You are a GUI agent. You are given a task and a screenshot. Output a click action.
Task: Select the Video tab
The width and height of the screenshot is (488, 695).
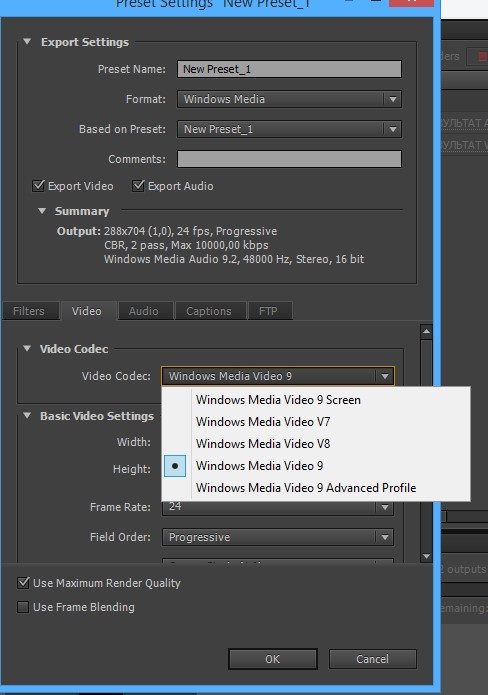(87, 311)
